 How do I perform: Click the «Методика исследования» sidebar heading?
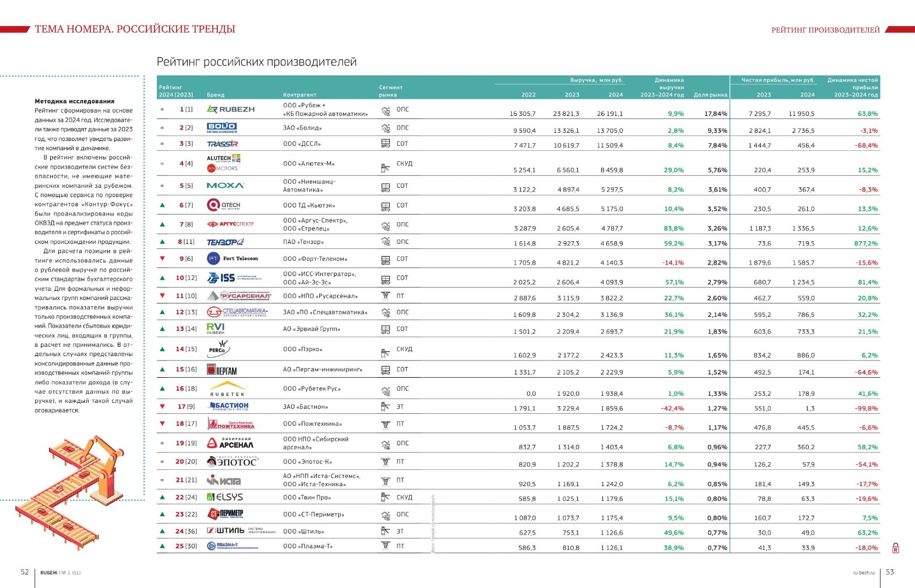coord(75,101)
